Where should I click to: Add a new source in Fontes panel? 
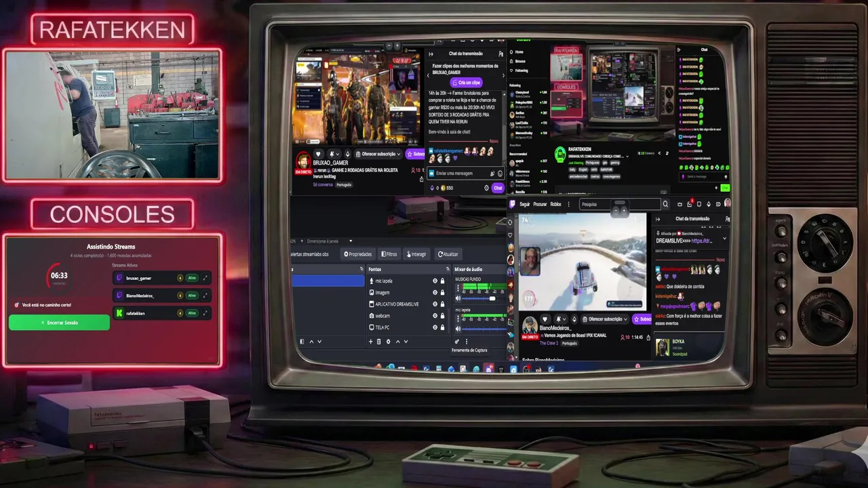(371, 342)
